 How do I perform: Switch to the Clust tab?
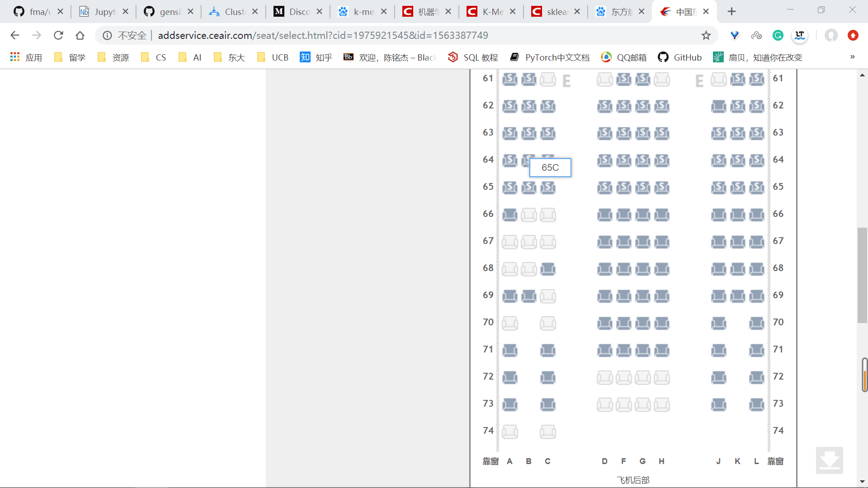[x=233, y=12]
